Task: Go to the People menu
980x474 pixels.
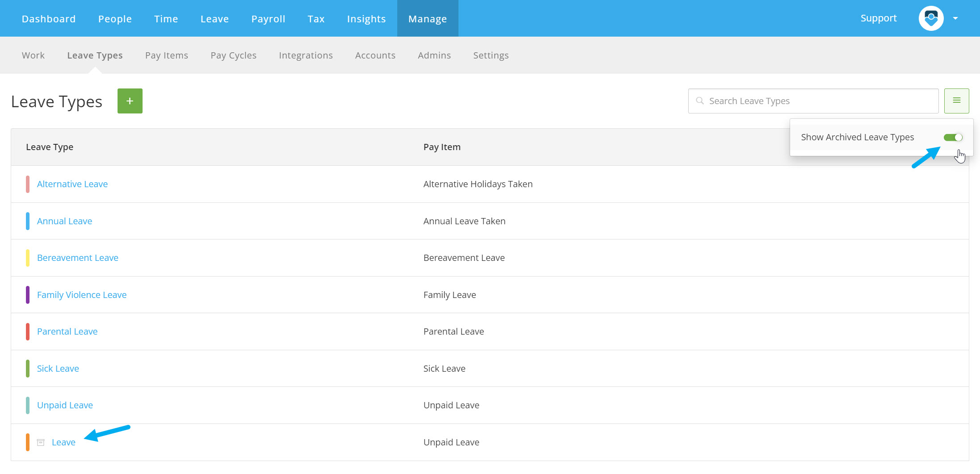Action: coord(115,19)
